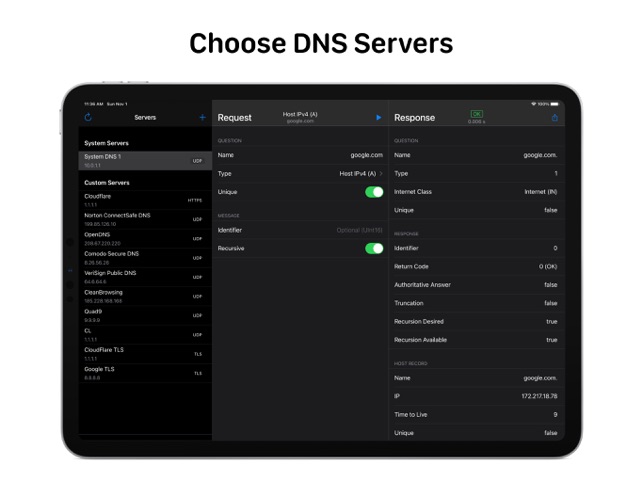Run the DNS request

[379, 118]
